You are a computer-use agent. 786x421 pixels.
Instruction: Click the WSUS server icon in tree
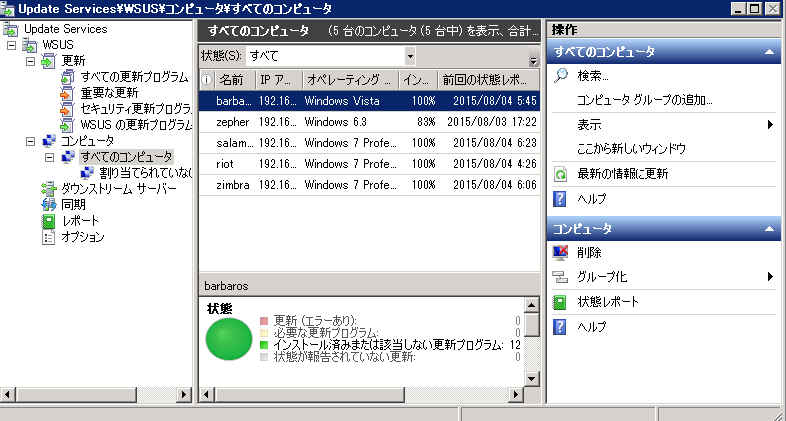pyautogui.click(x=29, y=45)
